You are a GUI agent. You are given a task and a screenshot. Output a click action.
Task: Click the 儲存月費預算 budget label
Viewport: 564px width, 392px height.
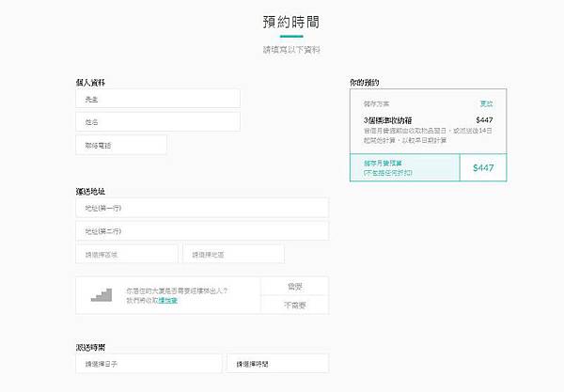tap(383, 163)
